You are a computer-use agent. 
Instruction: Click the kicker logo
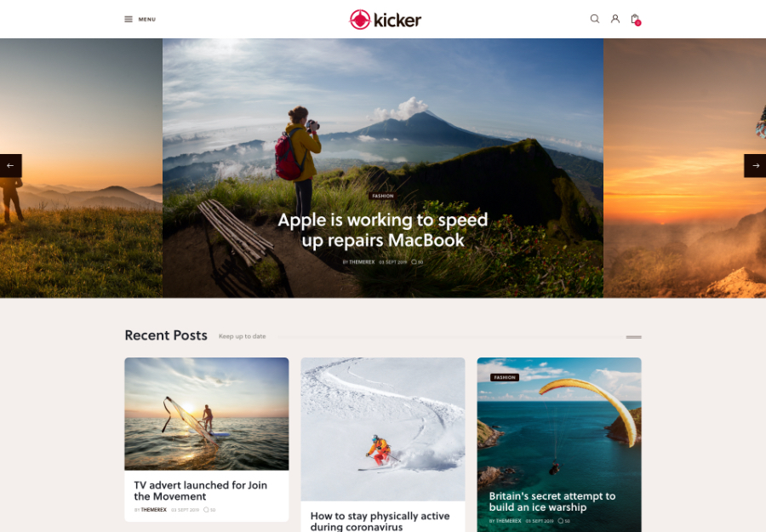385,20
